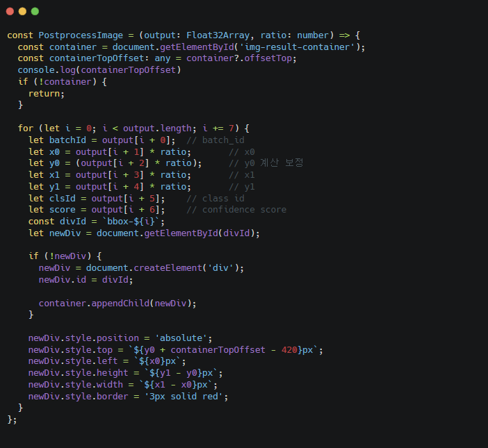Click the 'y0 계산 보정' Korean comment
This screenshot has height=448, width=488.
click(274, 163)
